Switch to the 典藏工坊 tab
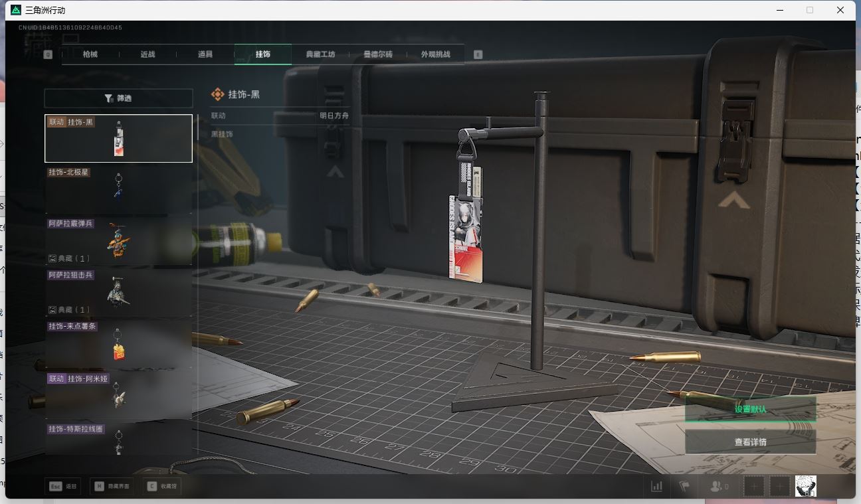 (x=320, y=54)
